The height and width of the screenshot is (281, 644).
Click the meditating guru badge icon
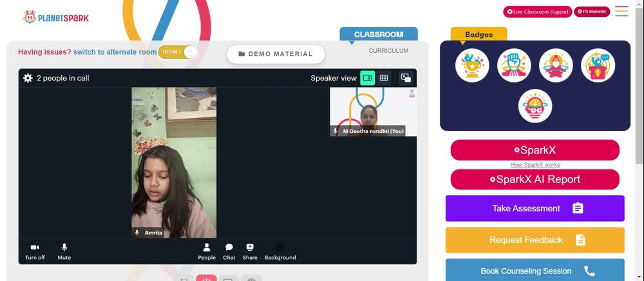coord(556,65)
